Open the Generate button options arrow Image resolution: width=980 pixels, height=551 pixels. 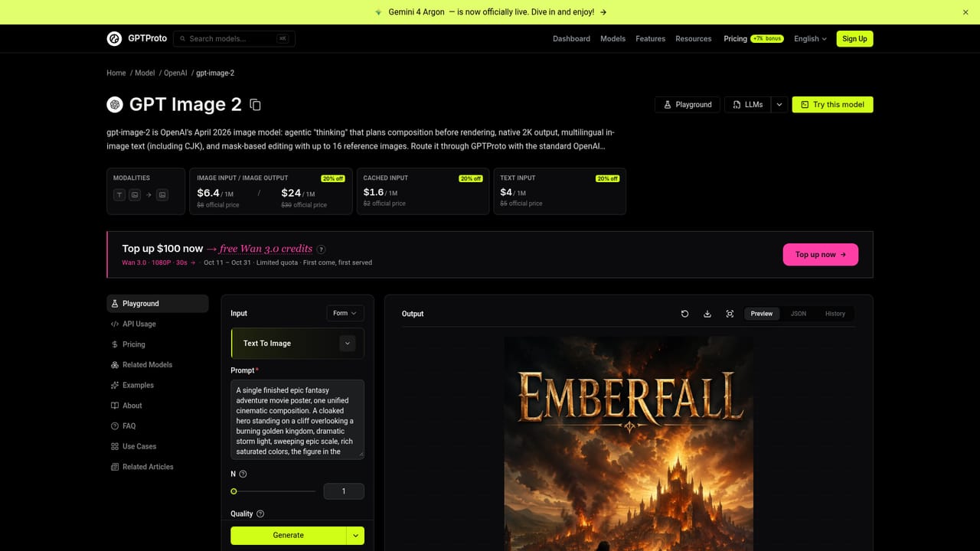pos(355,536)
